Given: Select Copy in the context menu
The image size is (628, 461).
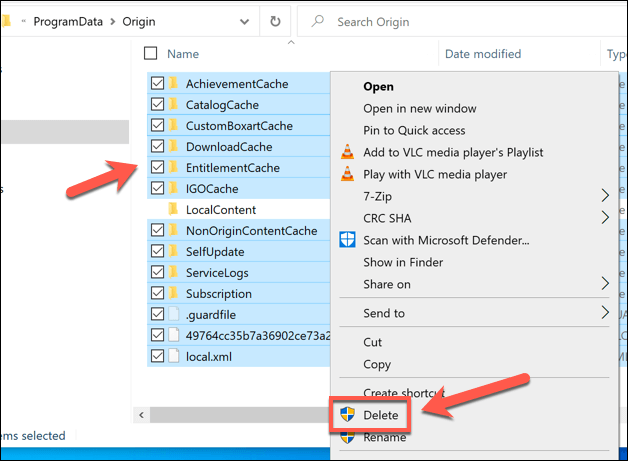Looking at the screenshot, I should click(377, 365).
